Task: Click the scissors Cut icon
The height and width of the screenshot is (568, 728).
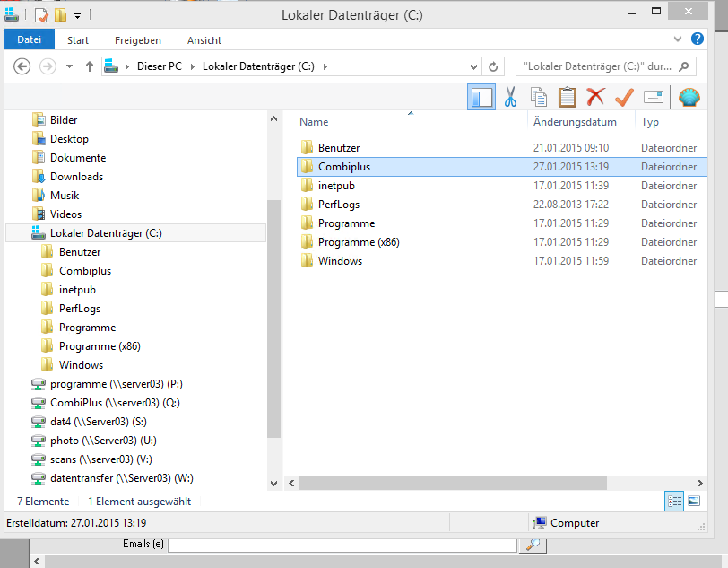Action: [x=510, y=97]
